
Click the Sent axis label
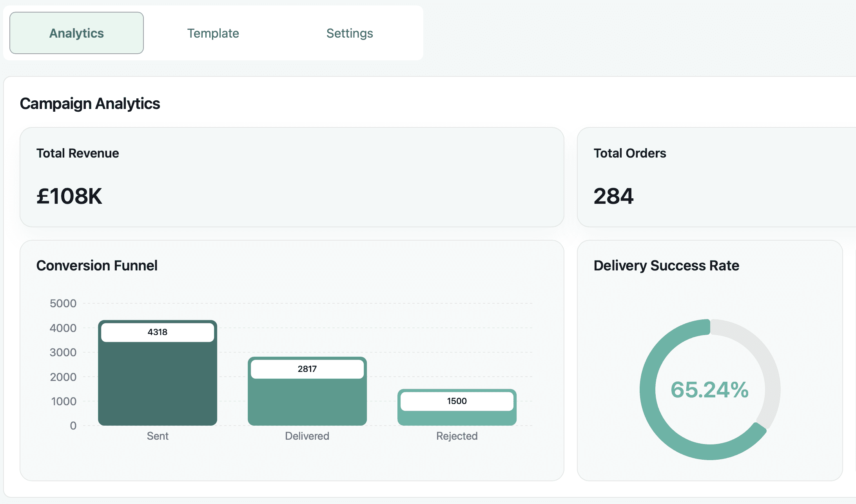(x=158, y=436)
